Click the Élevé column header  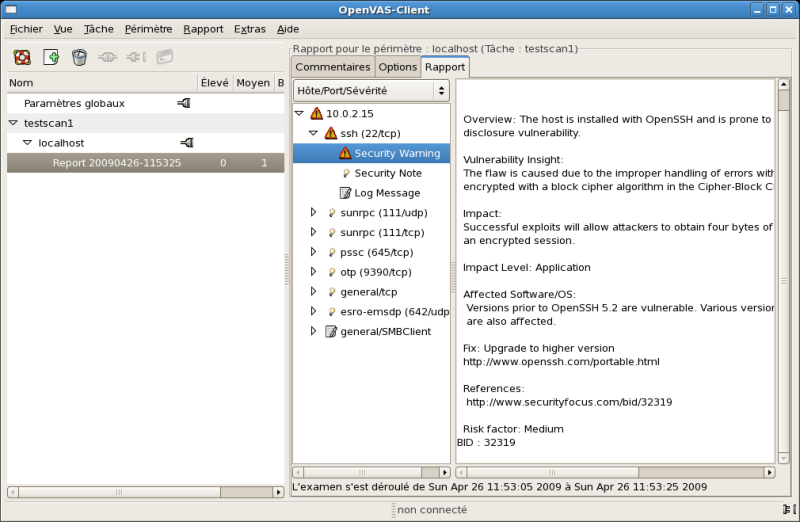click(x=214, y=83)
